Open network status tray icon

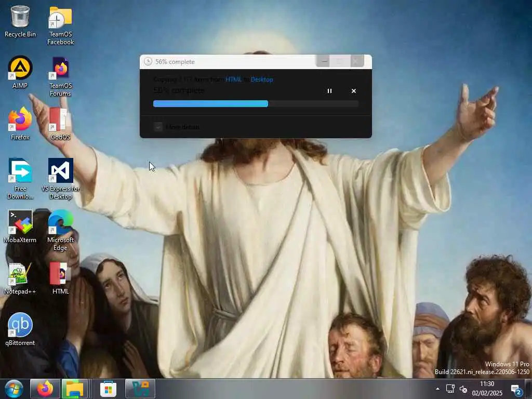click(x=450, y=389)
